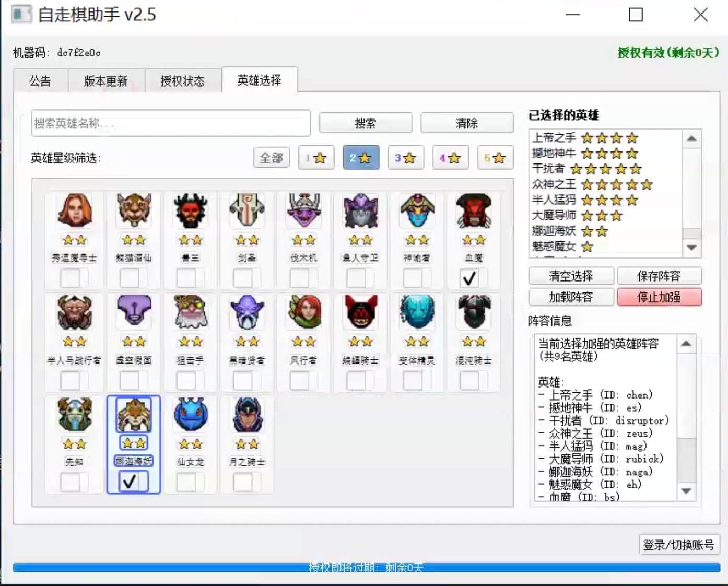Screen dimensions: 728x586
Task: Click the 自走棋助手 app icon in title bar
Action: pos(21,14)
